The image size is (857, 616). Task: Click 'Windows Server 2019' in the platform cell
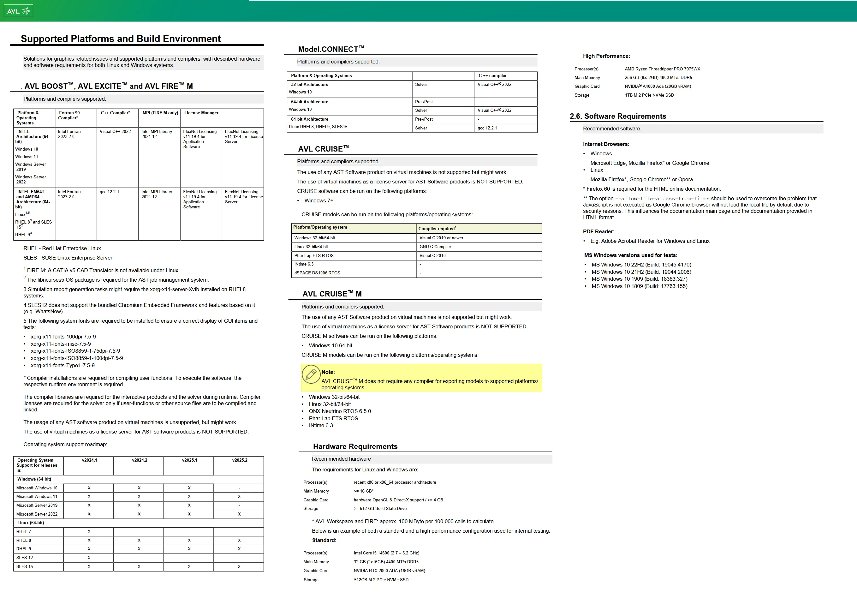30,167
